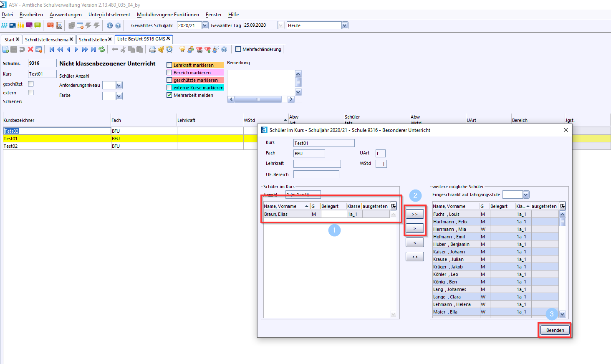Click the purple board icon in top toolbar

[x=29, y=25]
